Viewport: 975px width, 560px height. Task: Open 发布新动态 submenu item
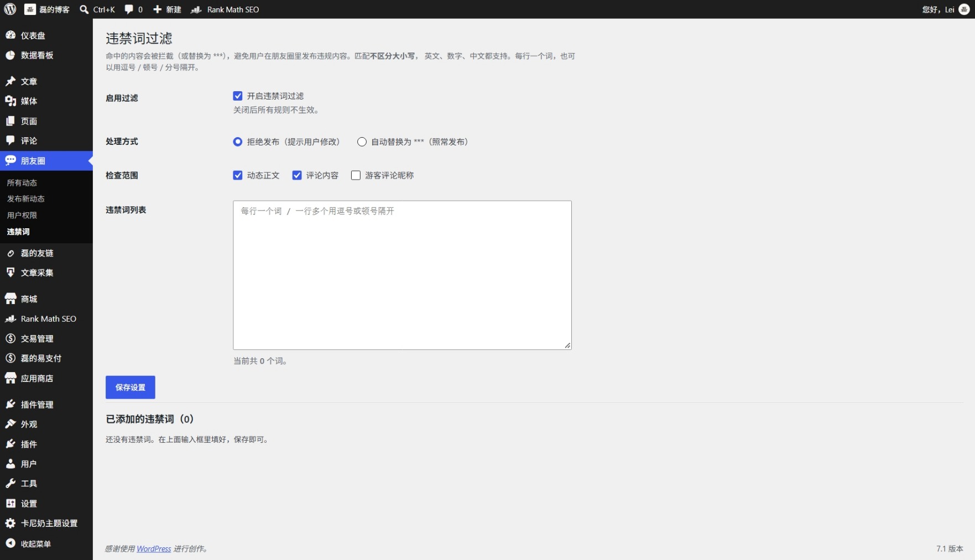click(26, 198)
